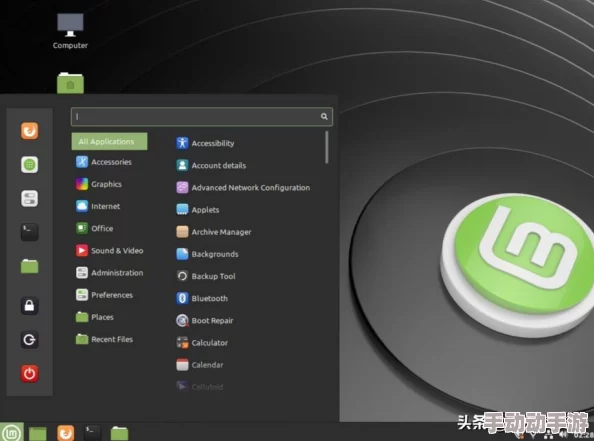Launch Firefox from the menu favorites sidebar

30,131
